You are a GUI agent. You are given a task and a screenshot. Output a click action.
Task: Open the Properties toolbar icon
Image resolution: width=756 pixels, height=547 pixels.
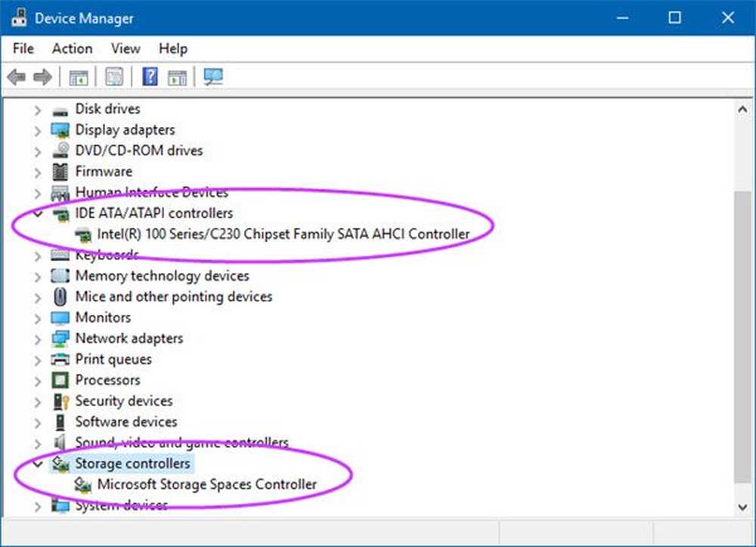[x=113, y=76]
